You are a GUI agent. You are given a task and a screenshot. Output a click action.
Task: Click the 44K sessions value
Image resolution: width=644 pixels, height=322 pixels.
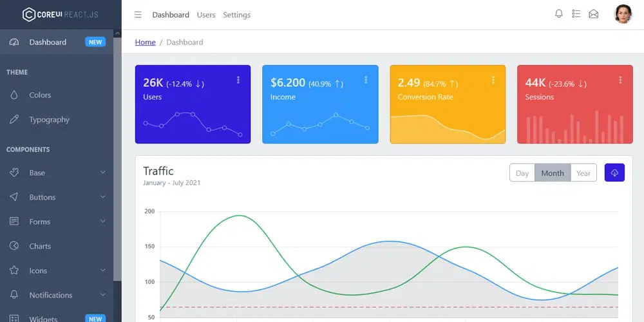pyautogui.click(x=535, y=82)
